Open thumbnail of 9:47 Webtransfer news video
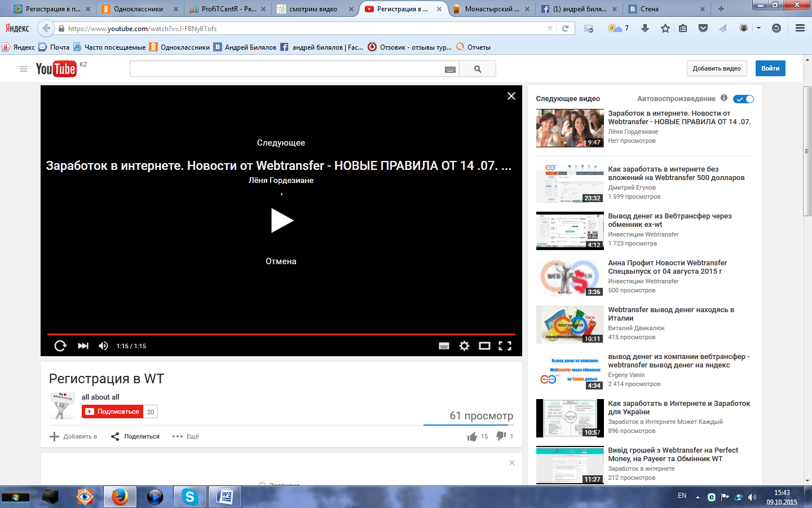 (570, 128)
